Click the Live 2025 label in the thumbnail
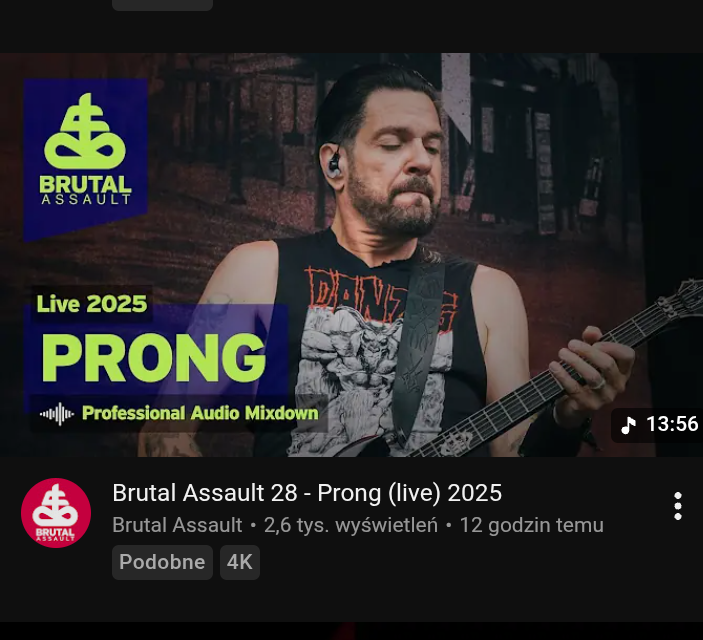This screenshot has width=703, height=640. [x=92, y=304]
